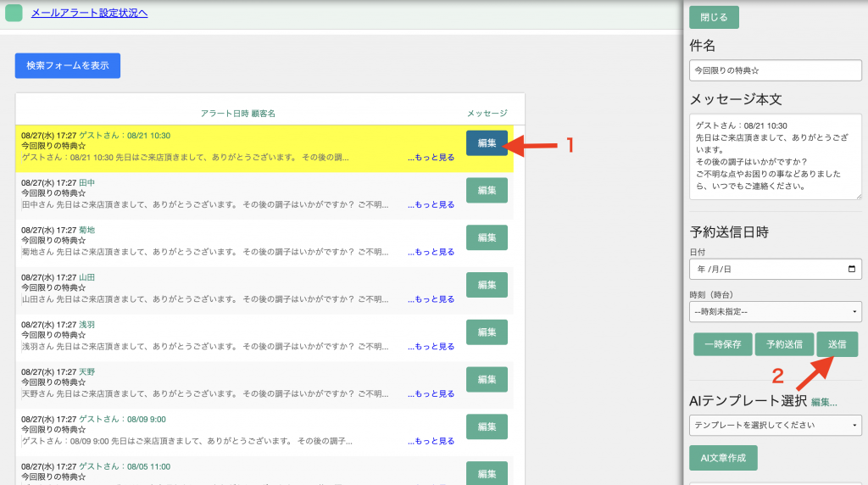Click the 件名 subject input field
The width and height of the screenshot is (868, 485).
click(x=775, y=70)
